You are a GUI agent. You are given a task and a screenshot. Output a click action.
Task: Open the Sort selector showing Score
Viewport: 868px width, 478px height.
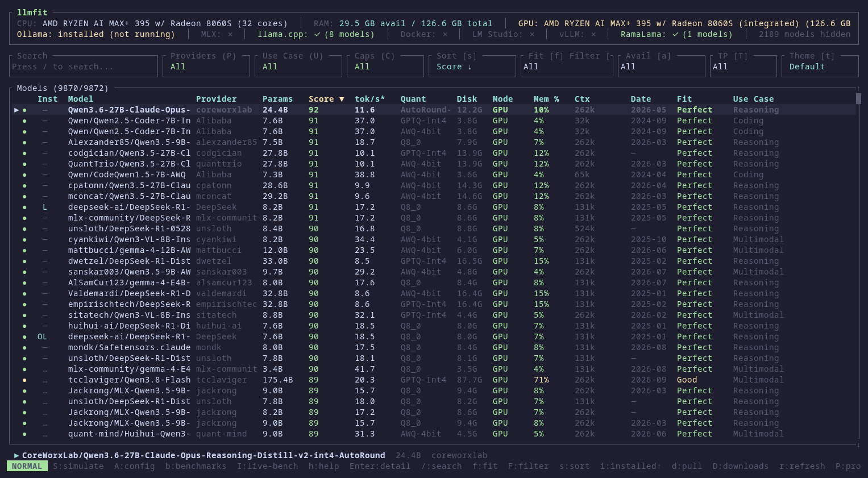pos(472,66)
